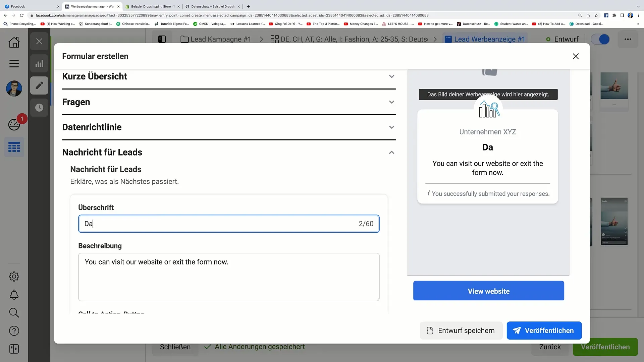Click the browser share icon

[x=588, y=15]
